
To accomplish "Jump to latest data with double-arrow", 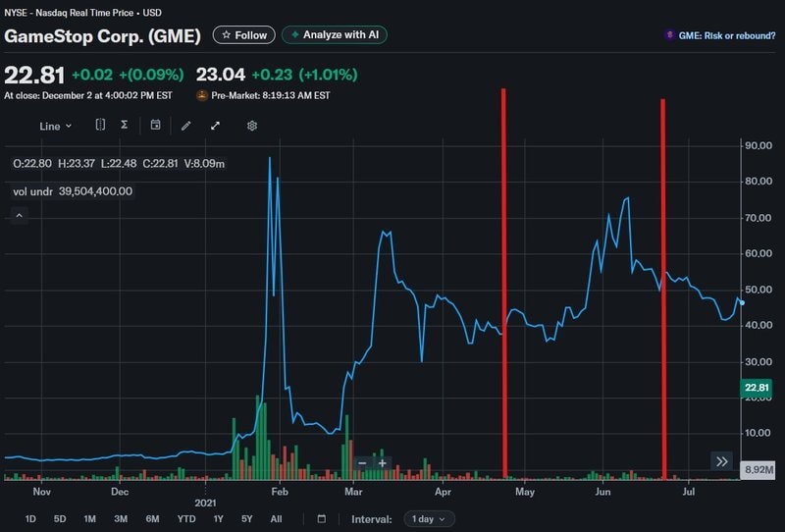I will tap(722, 461).
